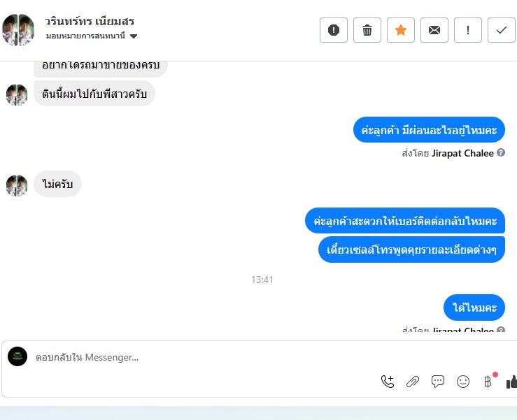Open emoji picker smiley icon
The height and width of the screenshot is (420, 517).
[463, 382]
